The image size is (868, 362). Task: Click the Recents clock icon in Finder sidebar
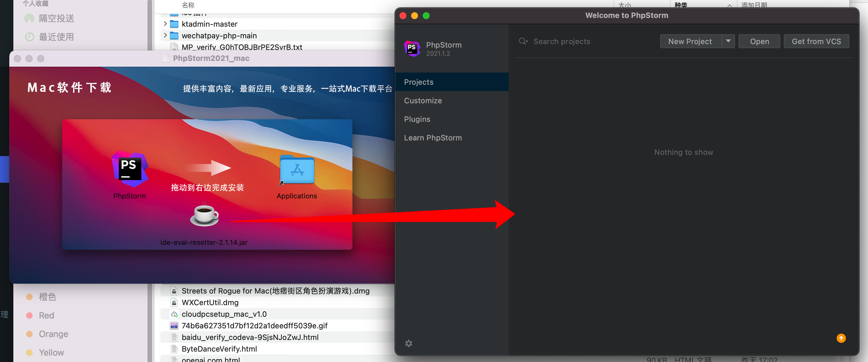pyautogui.click(x=30, y=37)
